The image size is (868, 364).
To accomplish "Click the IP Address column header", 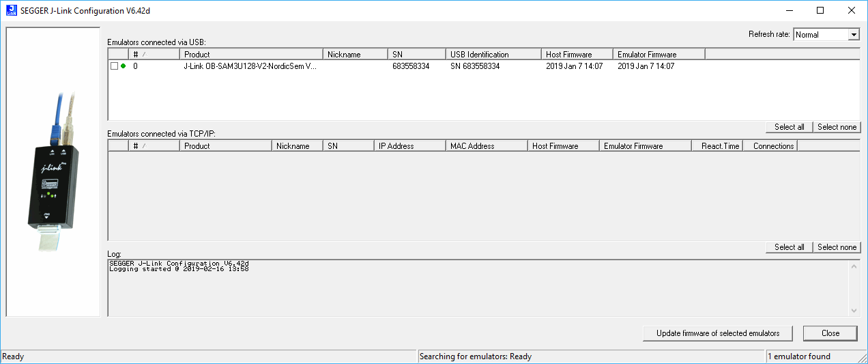I will pyautogui.click(x=410, y=145).
